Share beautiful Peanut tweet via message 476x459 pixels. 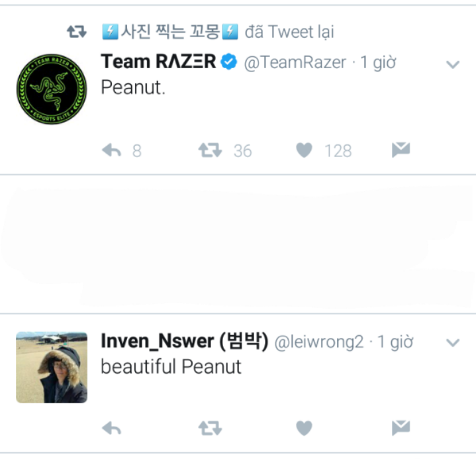tap(401, 428)
